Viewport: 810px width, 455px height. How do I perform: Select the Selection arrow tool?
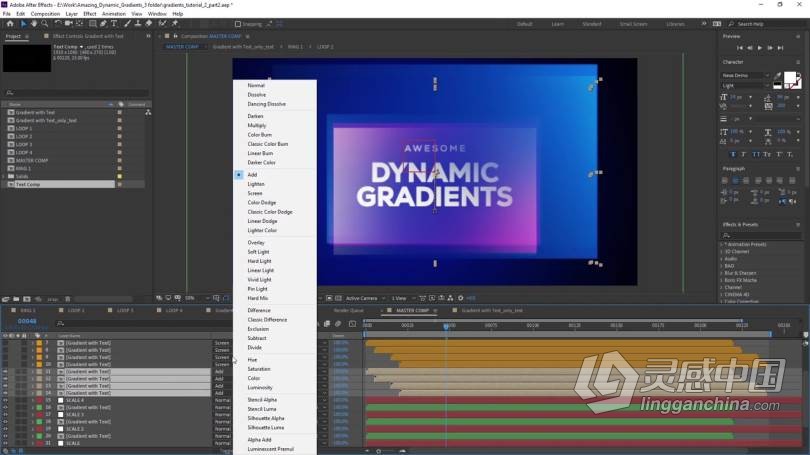(23, 24)
